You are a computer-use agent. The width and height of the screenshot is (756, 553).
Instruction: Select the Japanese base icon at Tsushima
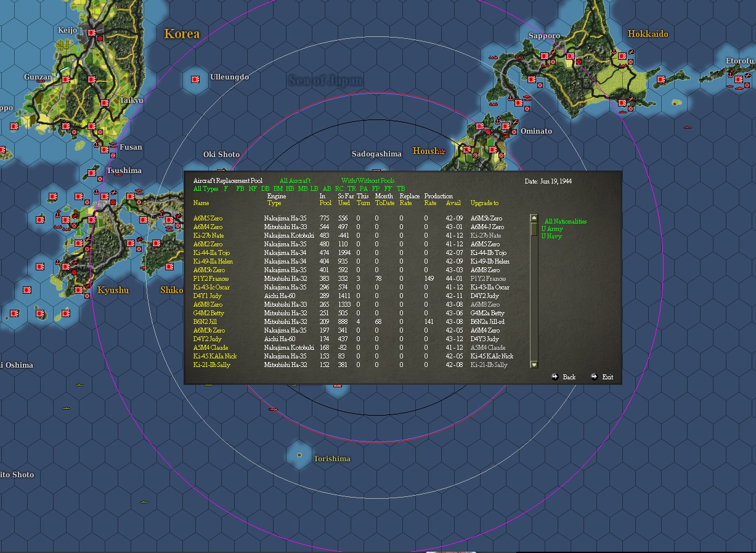click(92, 174)
